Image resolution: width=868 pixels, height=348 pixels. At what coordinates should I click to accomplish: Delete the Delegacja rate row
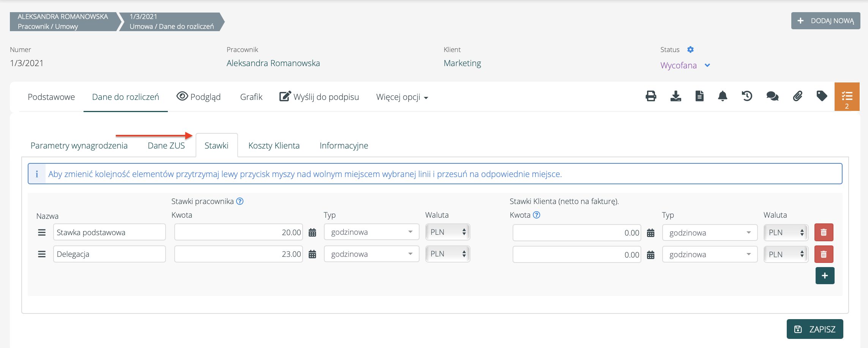(824, 254)
